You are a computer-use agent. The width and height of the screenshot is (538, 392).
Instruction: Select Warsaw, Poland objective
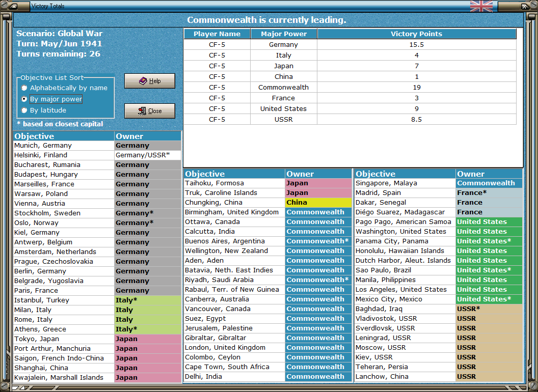click(64, 194)
